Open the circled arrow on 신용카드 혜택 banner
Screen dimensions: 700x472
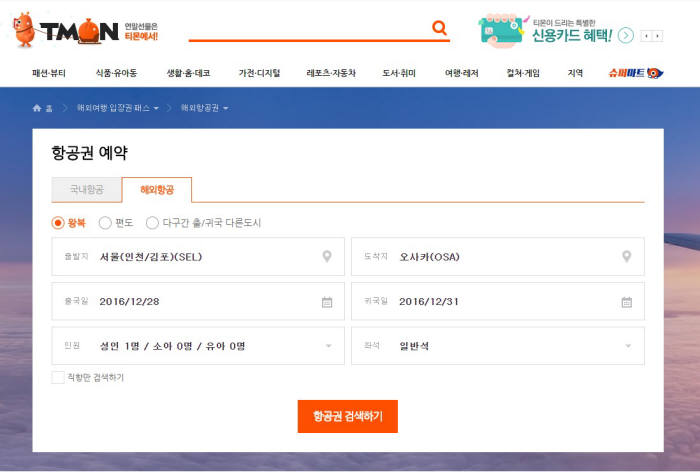click(x=626, y=35)
